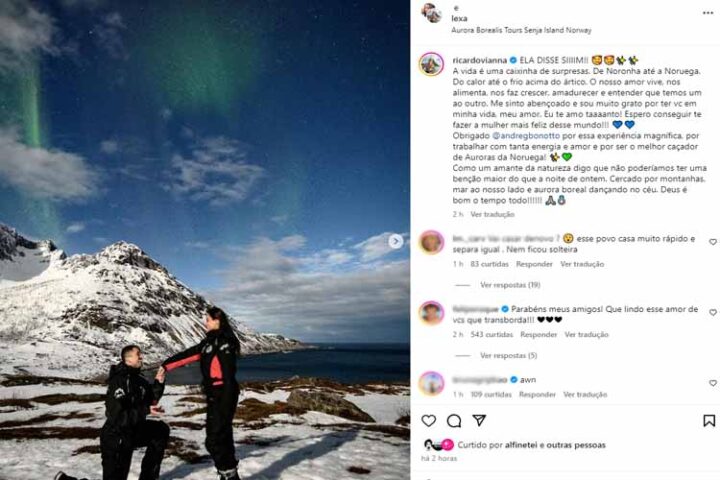
Task: Save post with bookmark icon
Action: [709, 420]
